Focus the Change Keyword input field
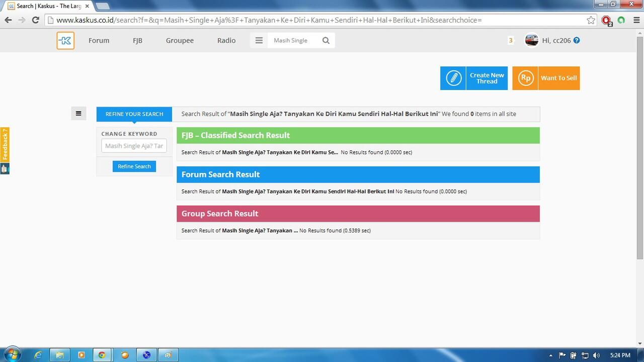This screenshot has height=362, width=644. (x=134, y=146)
